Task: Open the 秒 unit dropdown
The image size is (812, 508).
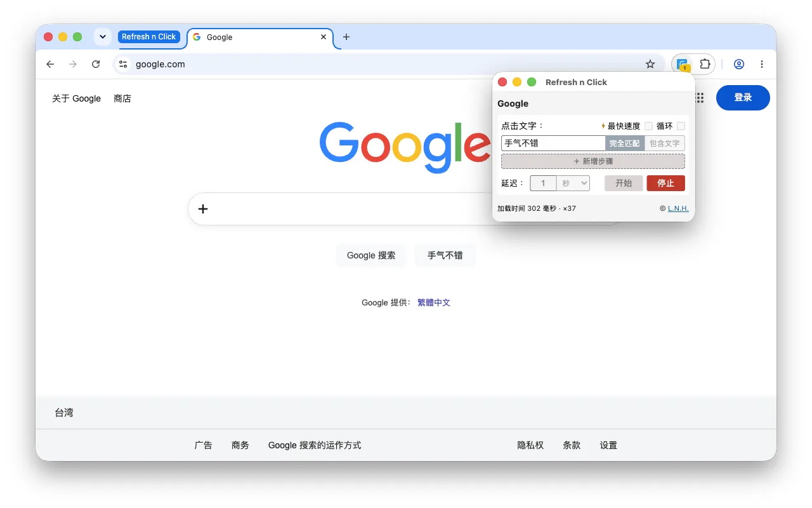Action: point(573,184)
